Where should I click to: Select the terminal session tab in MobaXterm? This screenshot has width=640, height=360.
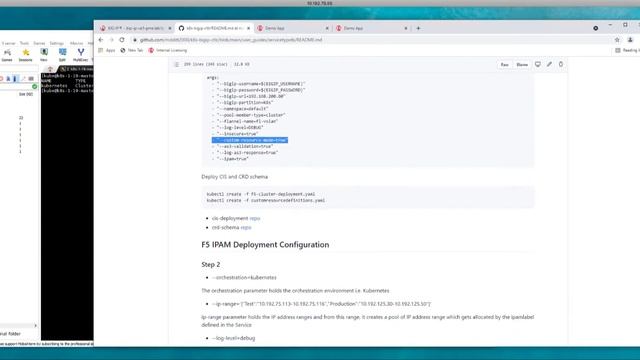pyautogui.click(x=77, y=69)
